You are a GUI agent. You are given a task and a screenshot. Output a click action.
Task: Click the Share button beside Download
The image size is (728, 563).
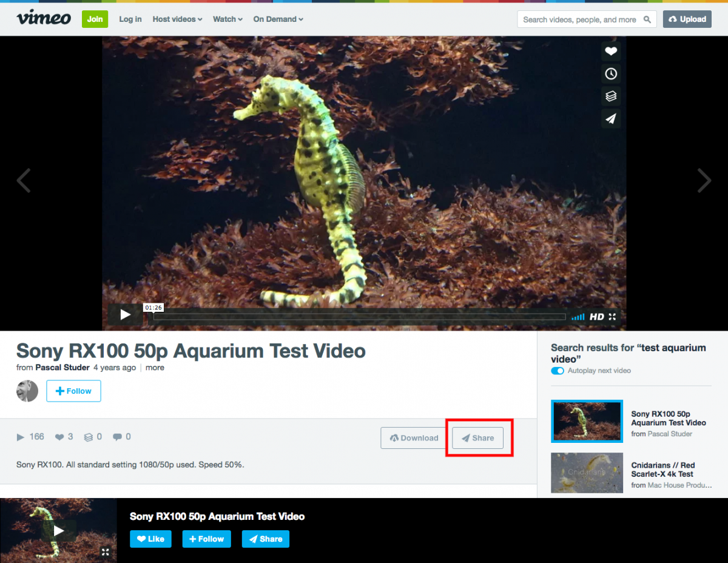pos(477,438)
